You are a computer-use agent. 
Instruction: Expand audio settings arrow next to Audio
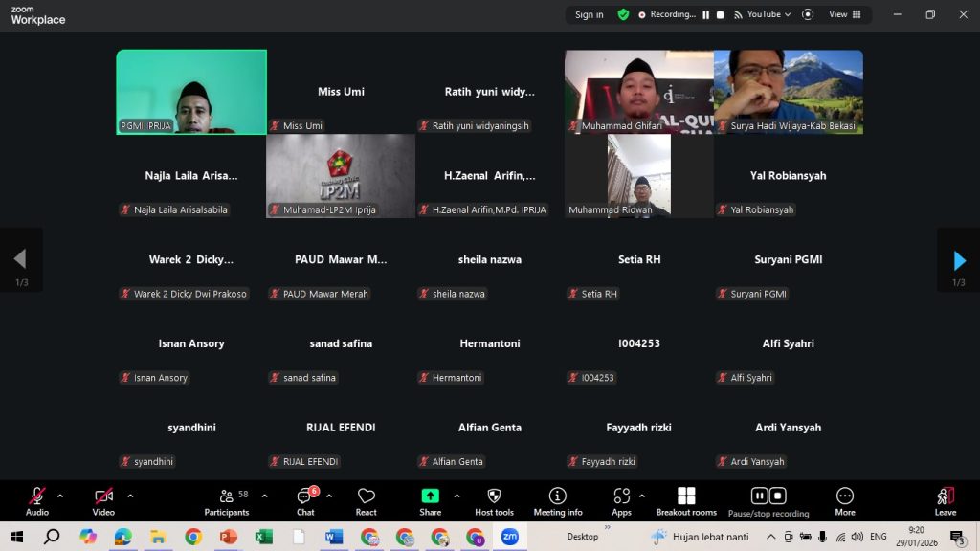[60, 496]
